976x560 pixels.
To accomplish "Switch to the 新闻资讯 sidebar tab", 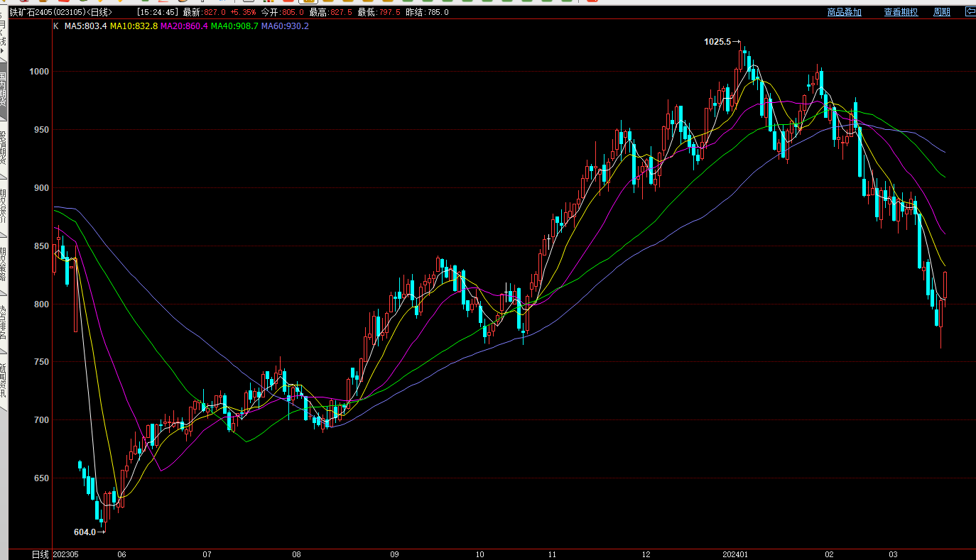I will pos(3,381).
